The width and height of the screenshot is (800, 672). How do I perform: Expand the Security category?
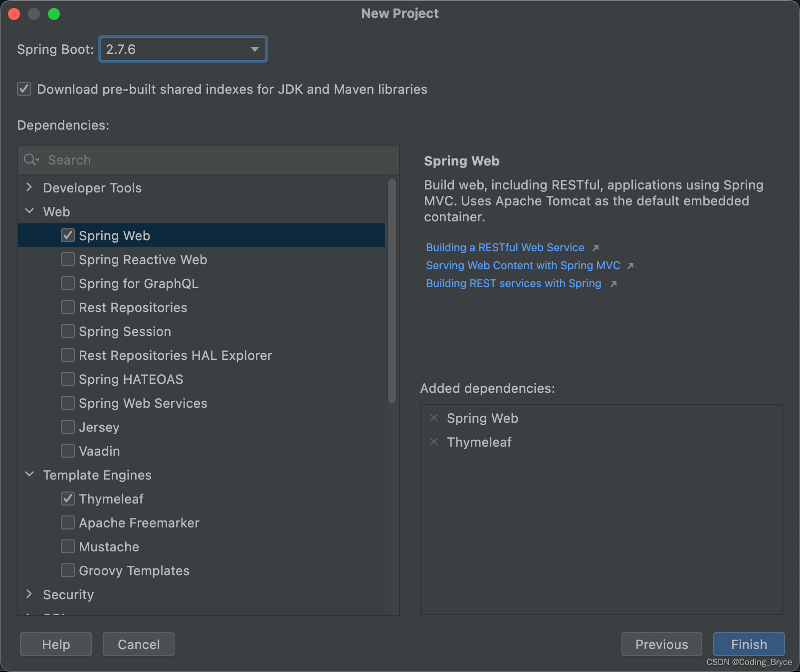29,594
